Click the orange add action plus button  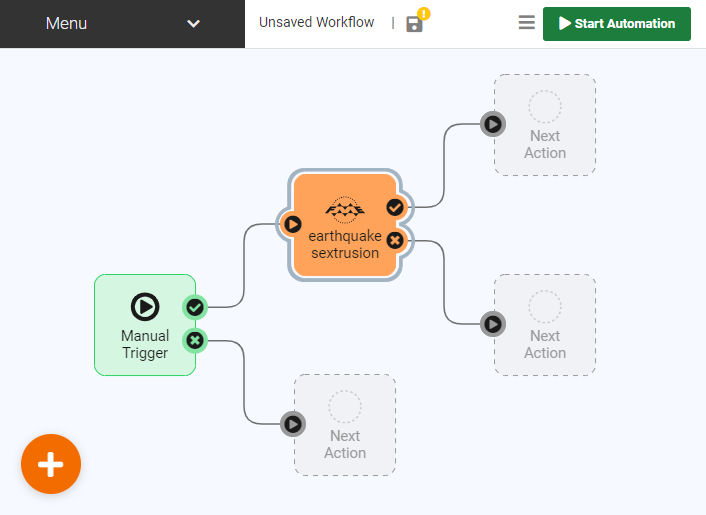click(51, 464)
